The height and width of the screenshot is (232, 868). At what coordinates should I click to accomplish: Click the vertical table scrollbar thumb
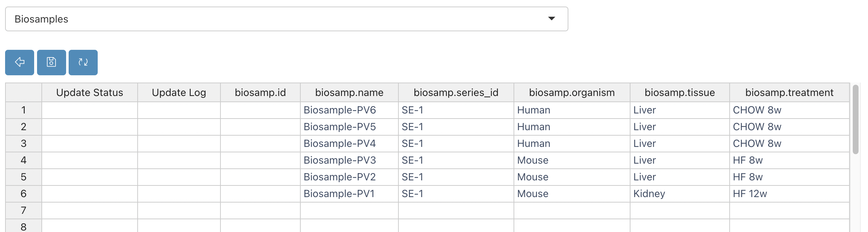pos(856,119)
